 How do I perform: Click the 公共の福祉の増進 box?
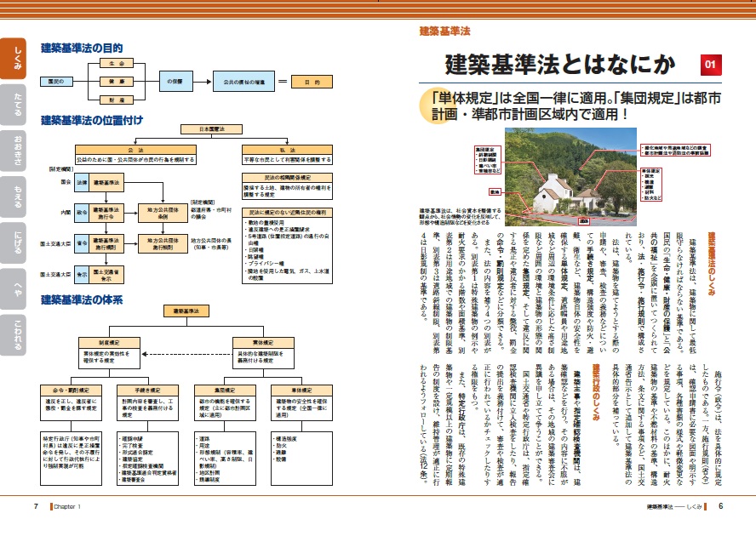[x=243, y=82]
